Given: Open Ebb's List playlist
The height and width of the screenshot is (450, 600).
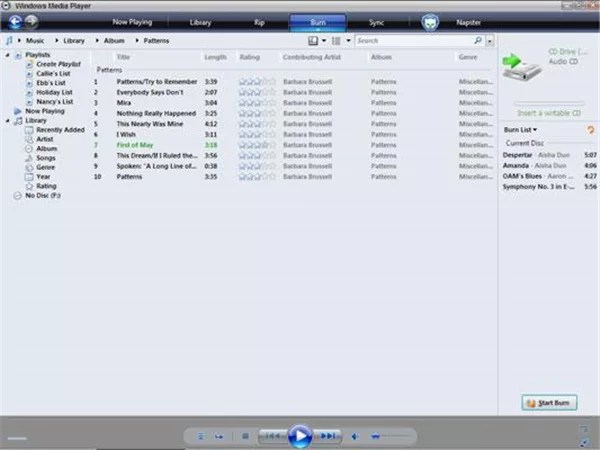Looking at the screenshot, I should [51, 83].
